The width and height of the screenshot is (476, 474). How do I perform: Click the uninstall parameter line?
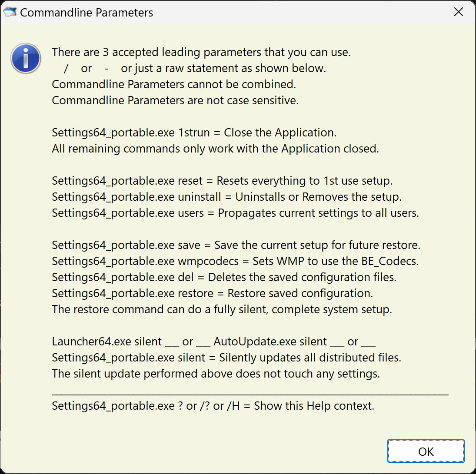[226, 197]
